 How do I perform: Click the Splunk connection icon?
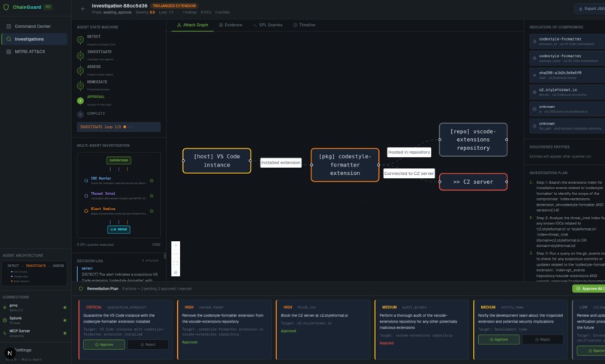coord(5,320)
